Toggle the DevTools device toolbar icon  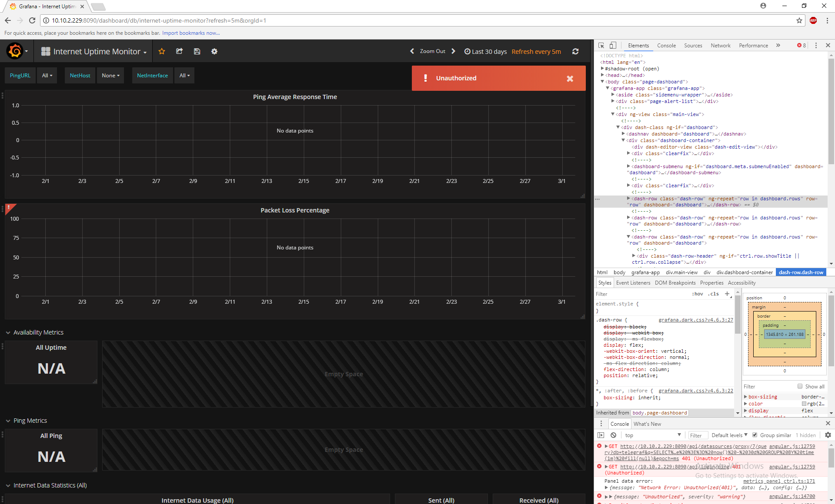(613, 45)
